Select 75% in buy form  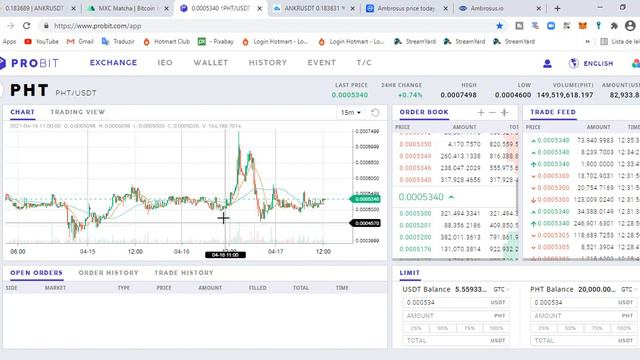469,328
